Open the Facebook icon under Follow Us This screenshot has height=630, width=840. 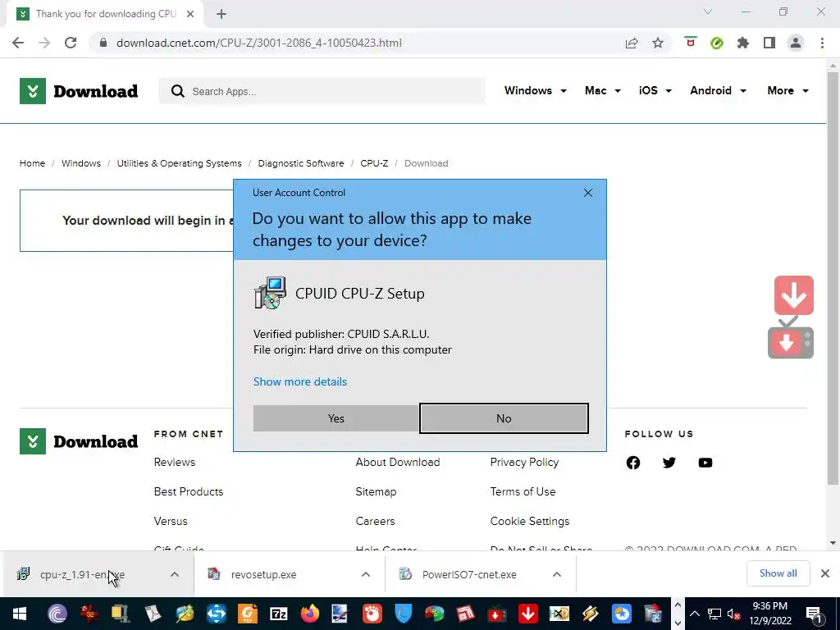point(632,463)
